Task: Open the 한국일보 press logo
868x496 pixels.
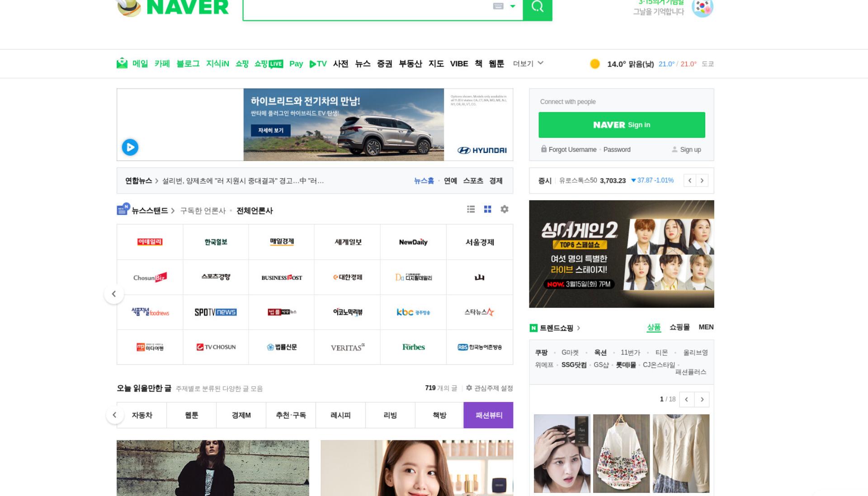Action: [216, 242]
